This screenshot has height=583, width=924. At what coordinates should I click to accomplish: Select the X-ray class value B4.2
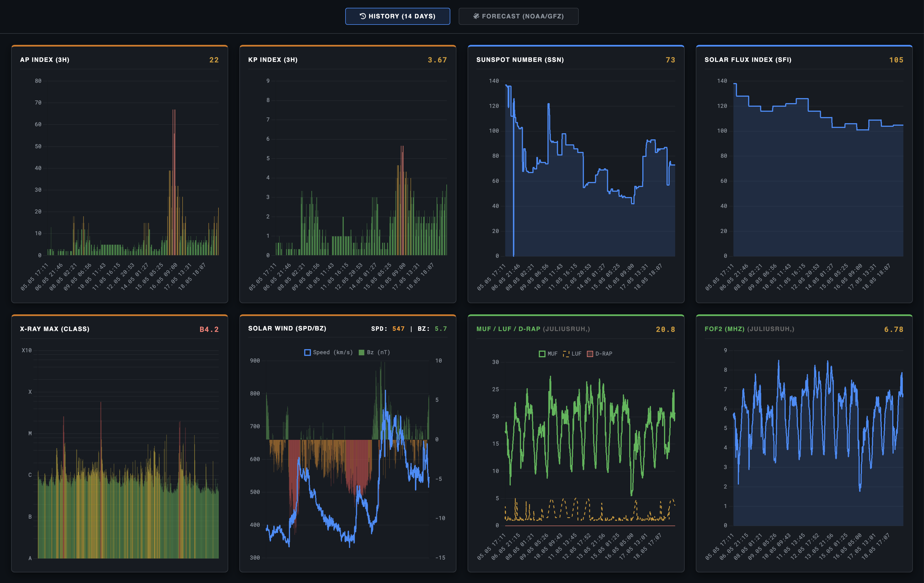click(x=209, y=329)
